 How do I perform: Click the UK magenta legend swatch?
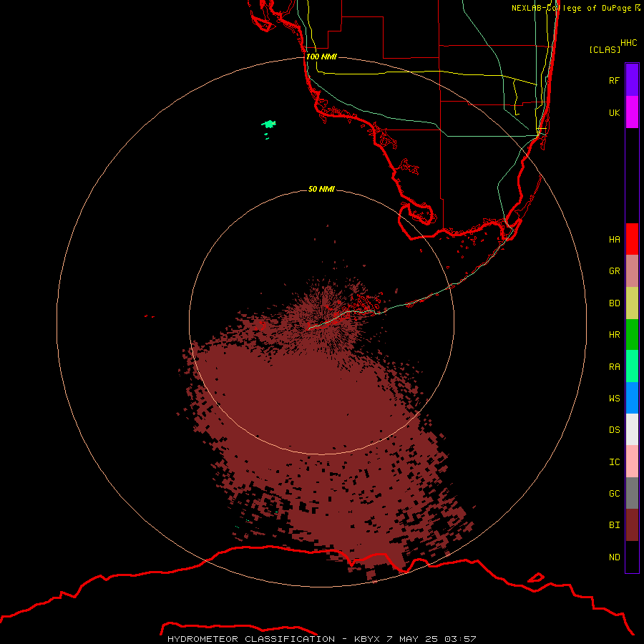pos(632,112)
